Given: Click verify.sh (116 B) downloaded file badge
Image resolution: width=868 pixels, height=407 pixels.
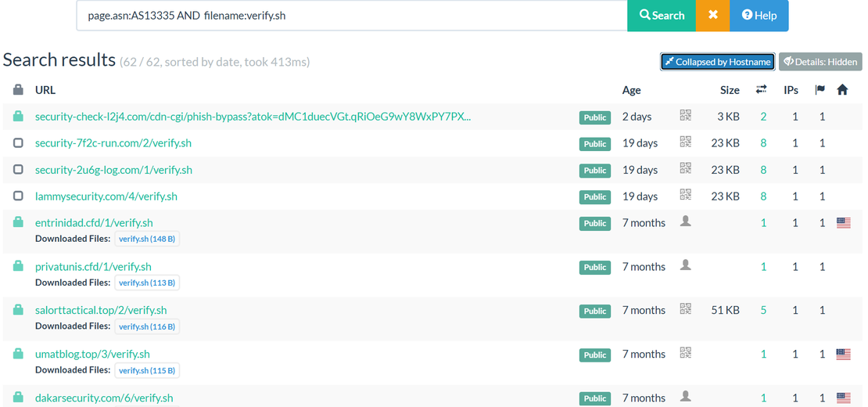Looking at the screenshot, I should click(x=147, y=326).
